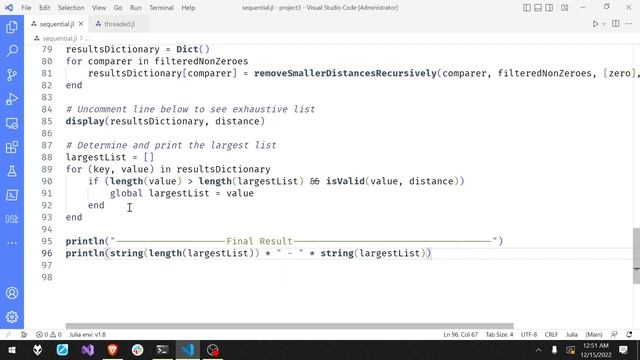Expand run options dropdown arrow
640x360 pixels.
[x=604, y=24]
